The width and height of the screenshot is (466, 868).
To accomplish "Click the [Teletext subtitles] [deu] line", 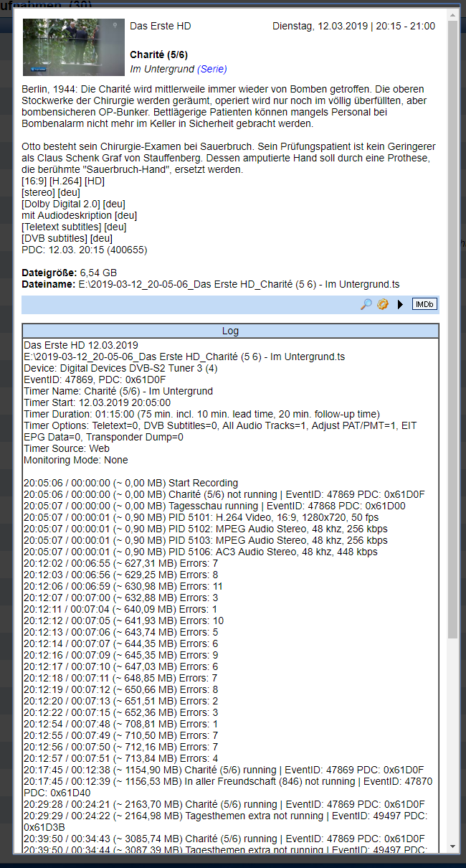I will [74, 227].
